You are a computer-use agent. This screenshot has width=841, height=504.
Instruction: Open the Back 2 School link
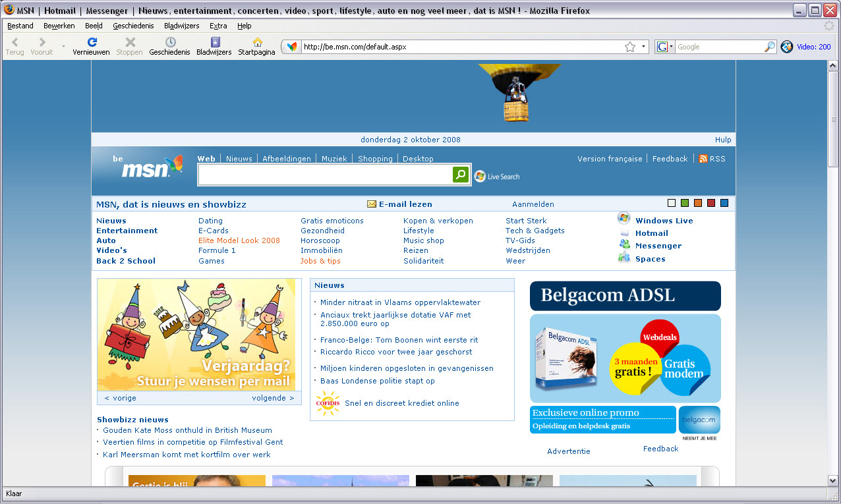coord(126,261)
